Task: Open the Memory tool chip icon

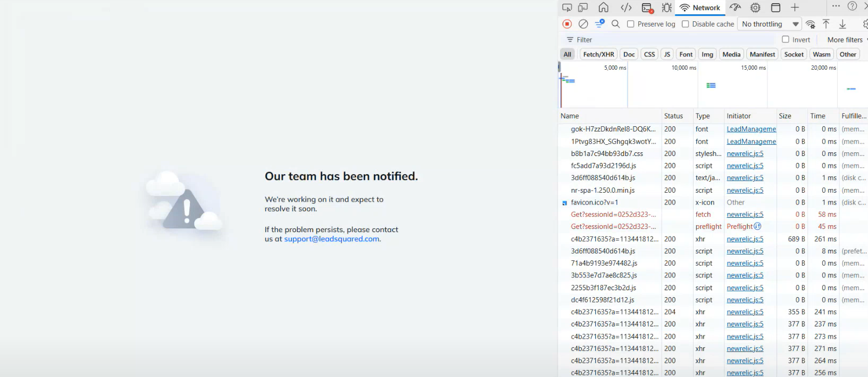Action: [x=755, y=7]
